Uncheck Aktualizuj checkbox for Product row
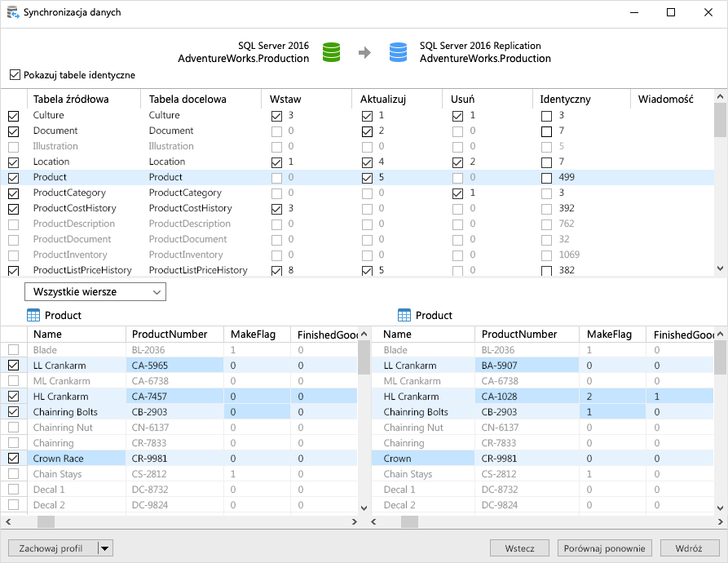The height and width of the screenshot is (563, 728). (367, 177)
